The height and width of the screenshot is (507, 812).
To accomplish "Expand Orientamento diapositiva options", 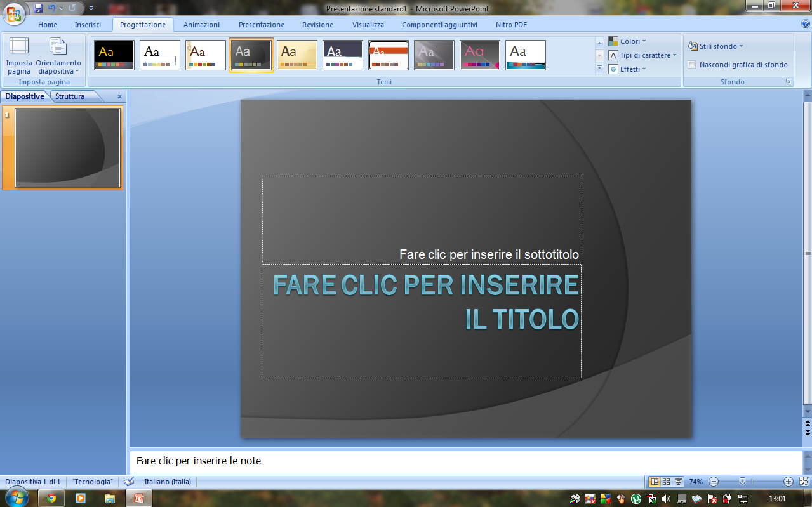I will tap(58, 56).
